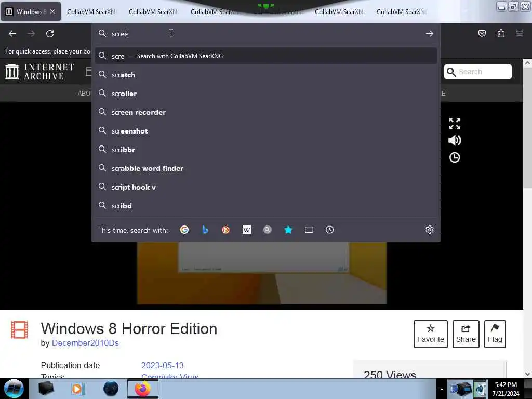The width and height of the screenshot is (532, 399).
Task: Close the Windows 8 tab
Action: 52,11
